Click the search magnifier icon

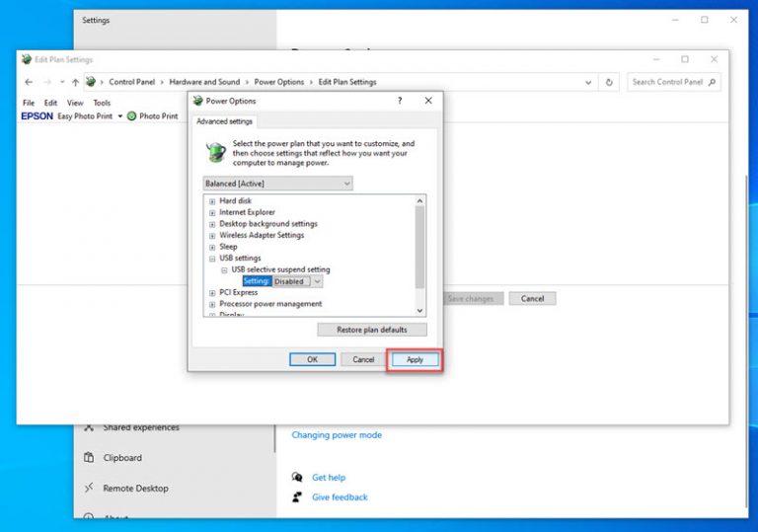712,82
